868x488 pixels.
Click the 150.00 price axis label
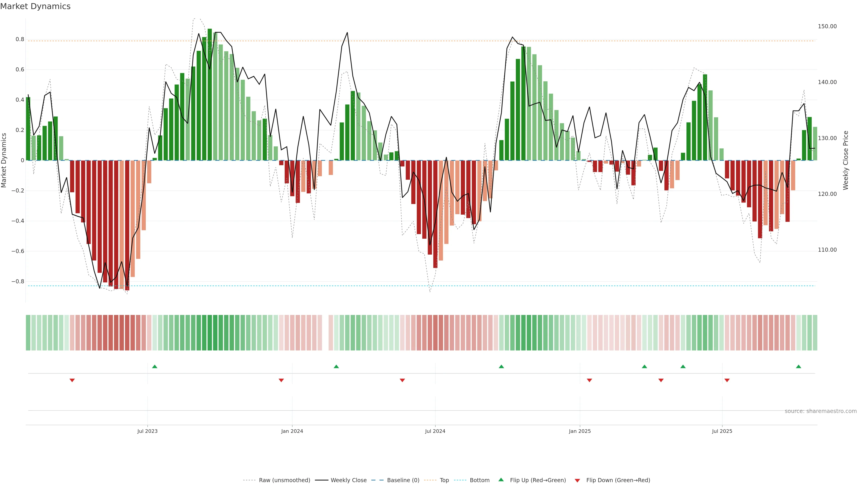pyautogui.click(x=827, y=26)
